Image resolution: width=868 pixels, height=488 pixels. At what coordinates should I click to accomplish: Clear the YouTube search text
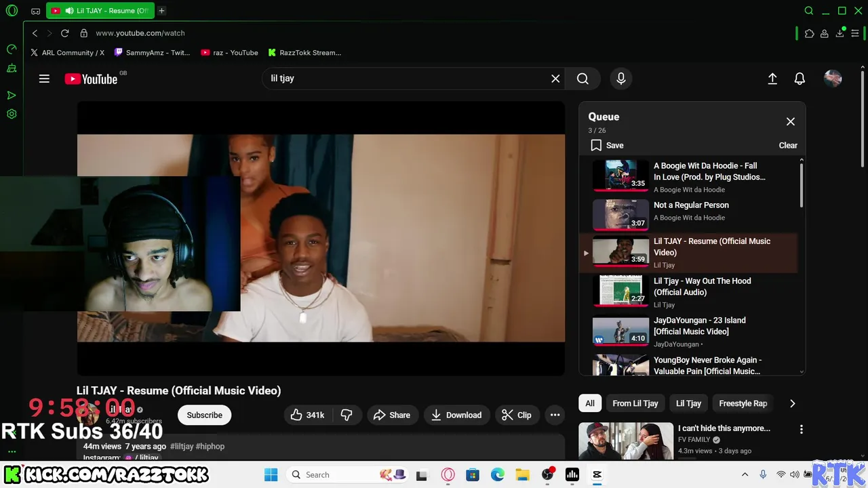[555, 79]
